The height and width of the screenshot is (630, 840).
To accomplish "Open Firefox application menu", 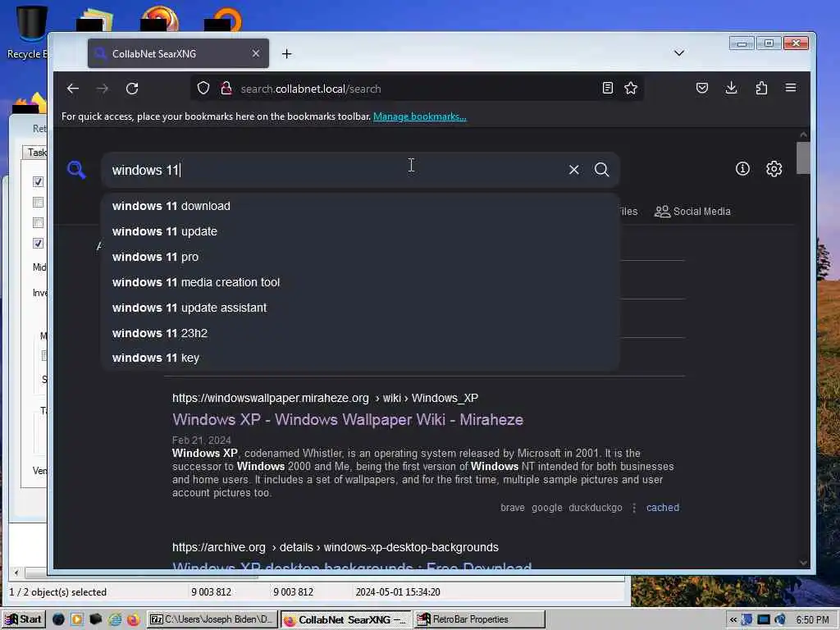I will coord(791,88).
